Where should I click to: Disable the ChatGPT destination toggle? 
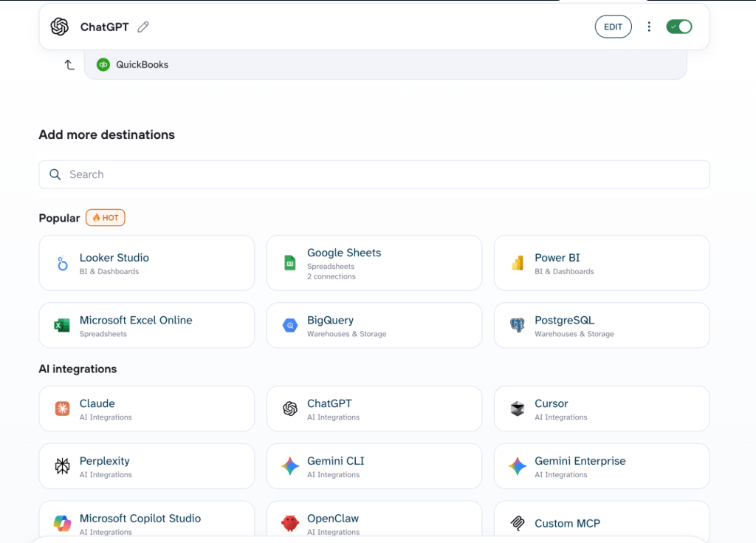point(679,27)
